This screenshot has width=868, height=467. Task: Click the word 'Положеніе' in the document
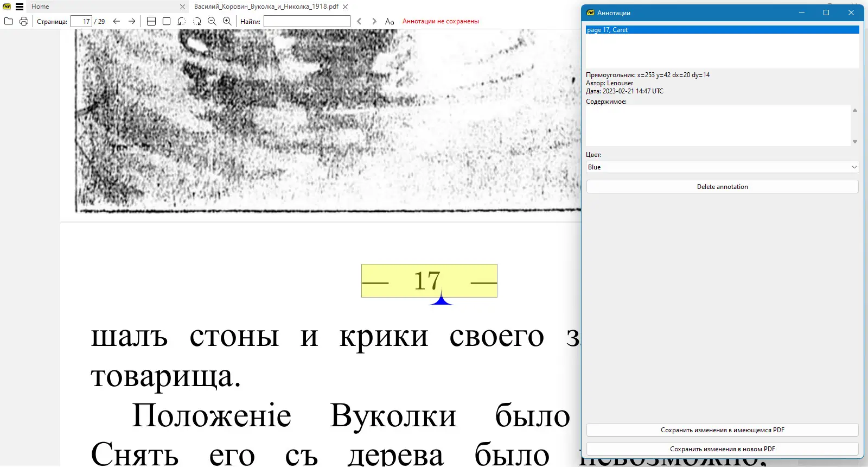pyautogui.click(x=212, y=416)
